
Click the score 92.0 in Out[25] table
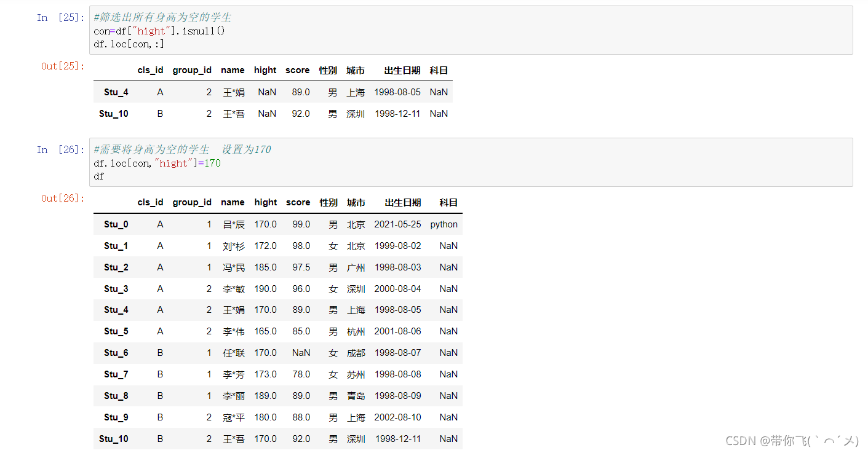point(301,114)
